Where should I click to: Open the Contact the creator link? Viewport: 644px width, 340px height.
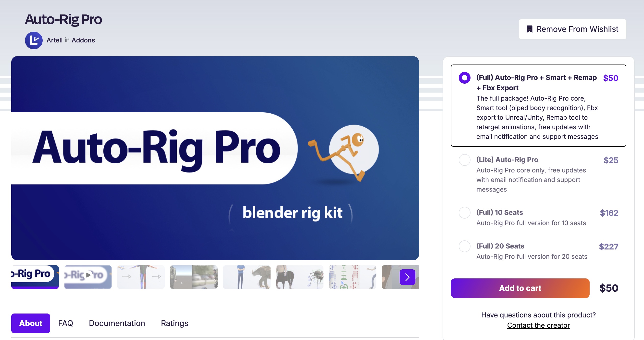[x=538, y=325]
